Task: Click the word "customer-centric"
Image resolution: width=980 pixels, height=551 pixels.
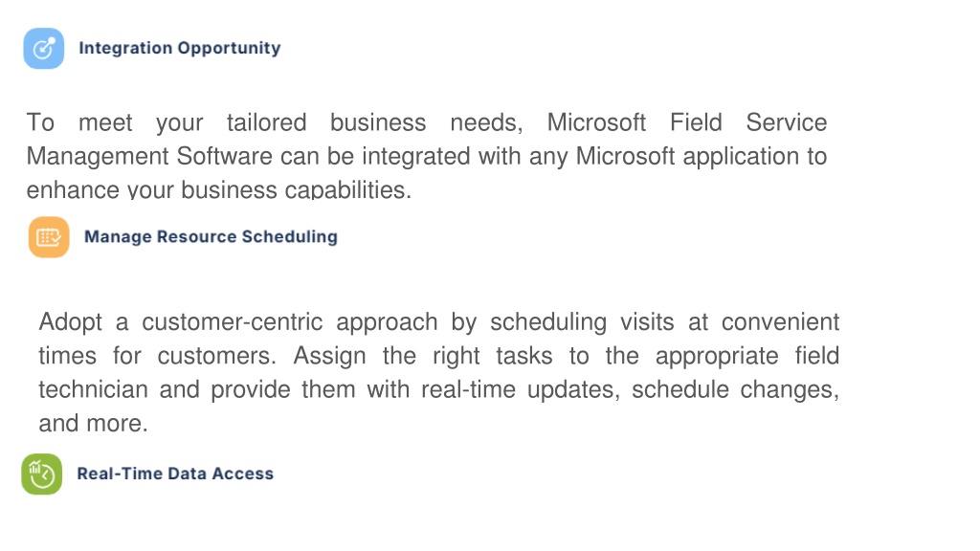Action: pos(232,322)
